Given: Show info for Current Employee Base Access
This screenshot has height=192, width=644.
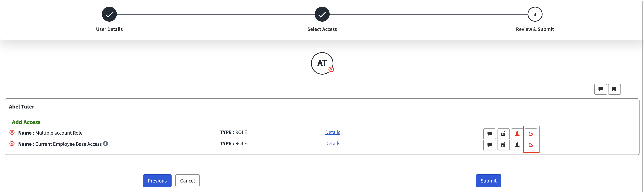Looking at the screenshot, I should (x=106, y=143).
